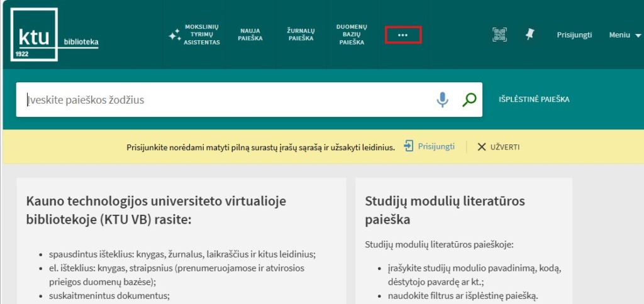Image resolution: width=644 pixels, height=304 pixels.
Task: Open saved items via the pin icon
Action: coord(530,35)
